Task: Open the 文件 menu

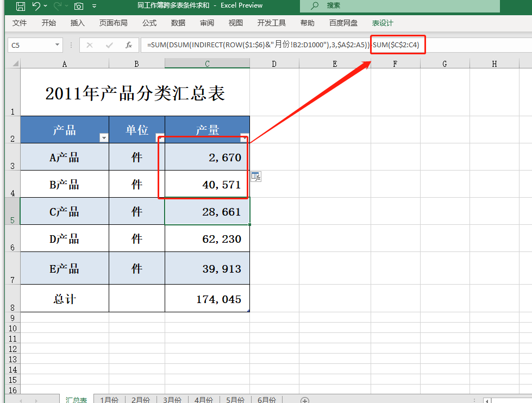Action: pos(20,23)
